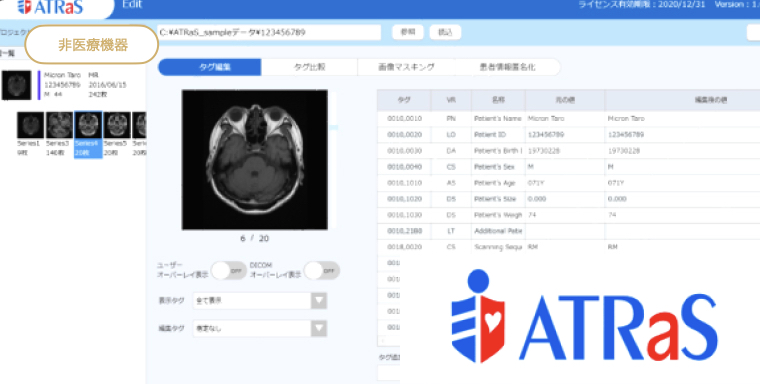
Task: Click the Patient's Name cell in 名称 column
Action: point(498,118)
